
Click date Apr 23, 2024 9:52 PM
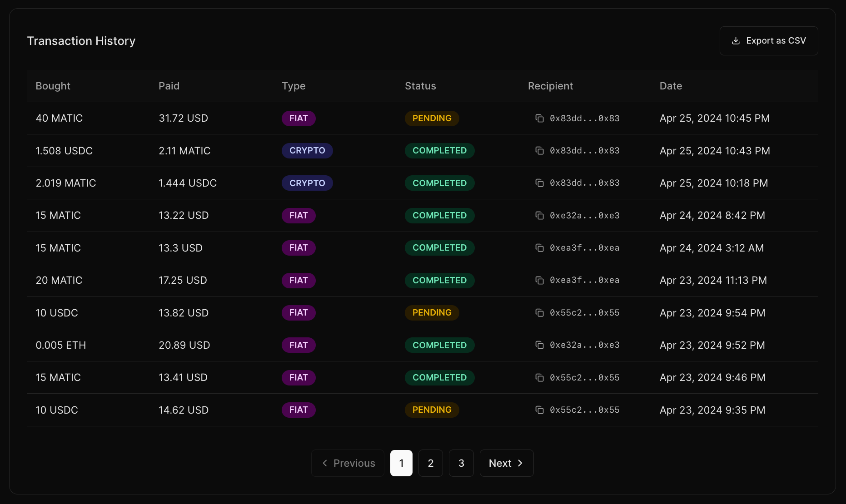point(712,345)
